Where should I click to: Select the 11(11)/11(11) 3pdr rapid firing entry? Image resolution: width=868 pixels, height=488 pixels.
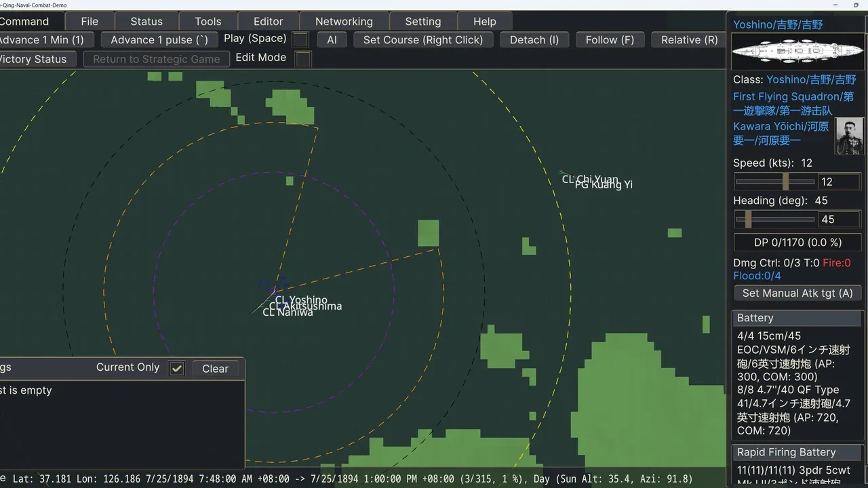[x=793, y=476]
